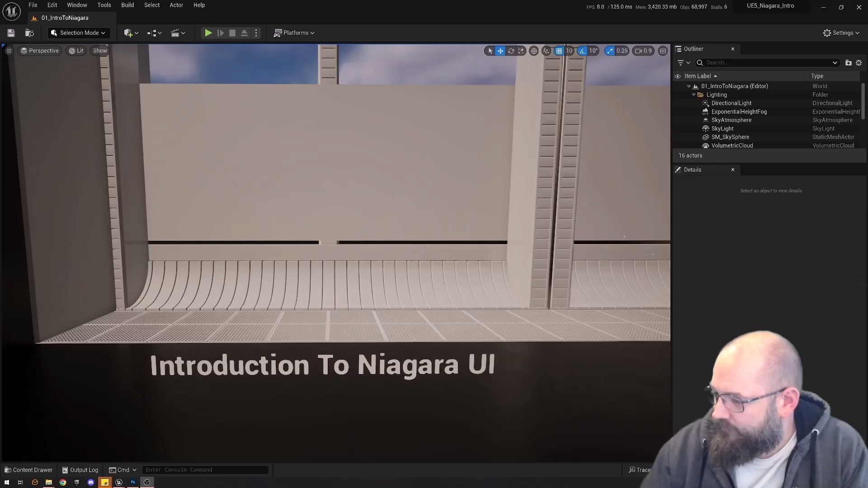
Task: Open the Settings dropdown
Action: pos(841,33)
